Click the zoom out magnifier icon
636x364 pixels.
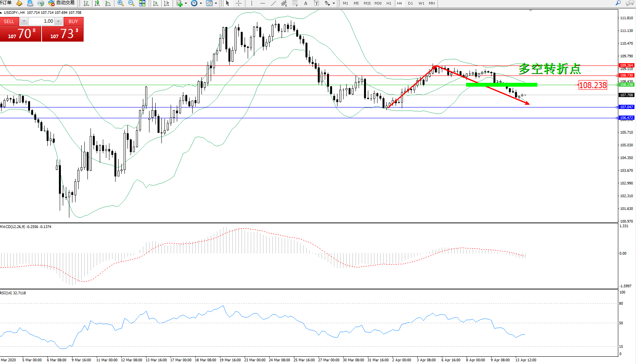[x=131, y=3]
